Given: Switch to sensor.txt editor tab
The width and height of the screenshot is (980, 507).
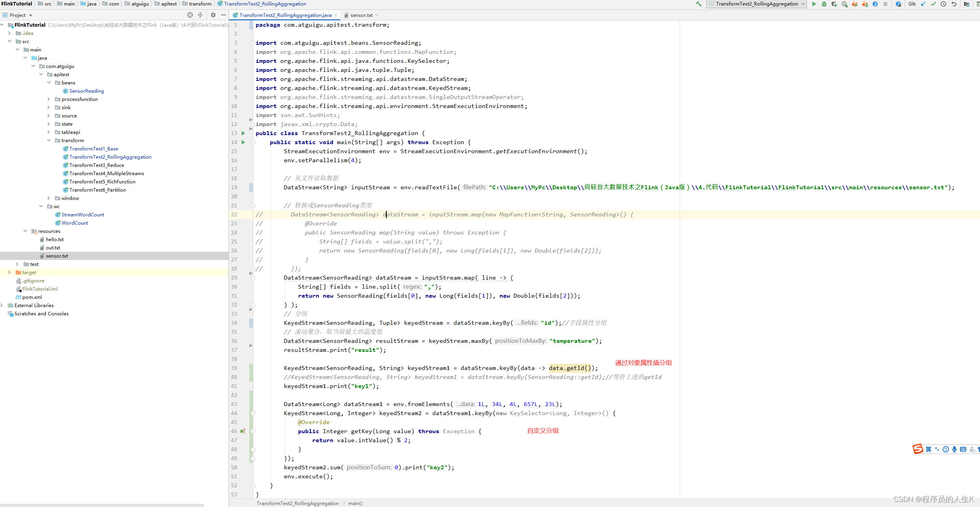Looking at the screenshot, I should (x=361, y=15).
